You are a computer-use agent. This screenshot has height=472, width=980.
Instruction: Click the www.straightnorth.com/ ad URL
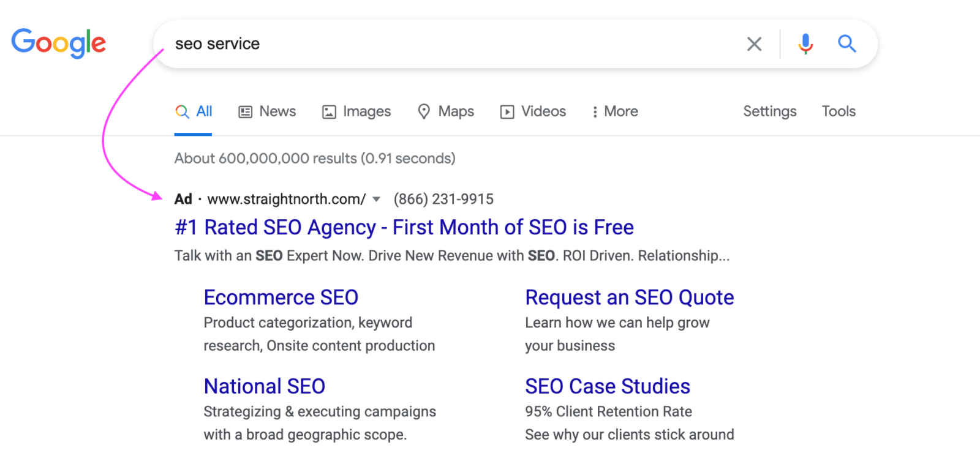(287, 199)
